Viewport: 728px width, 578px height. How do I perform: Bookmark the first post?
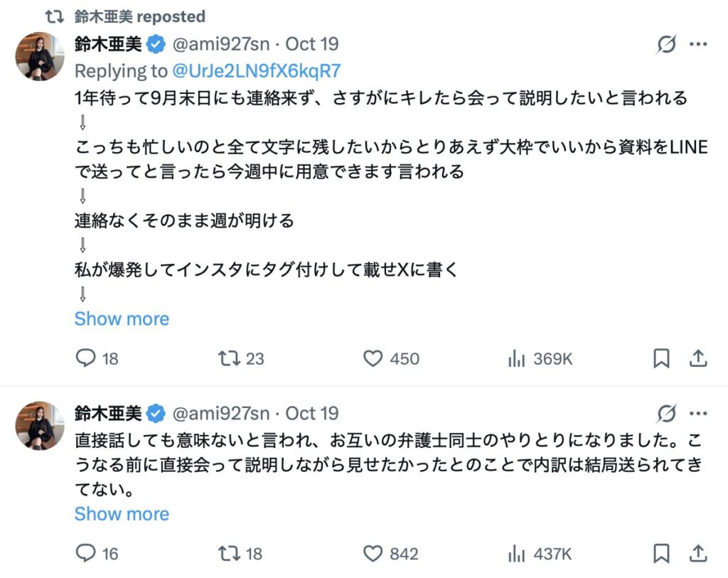pos(661,359)
